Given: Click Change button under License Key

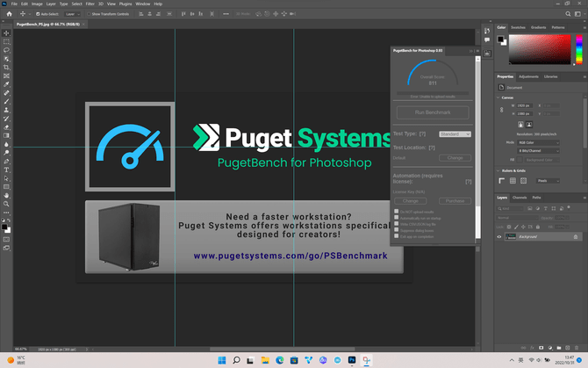Looking at the screenshot, I should coord(410,201).
